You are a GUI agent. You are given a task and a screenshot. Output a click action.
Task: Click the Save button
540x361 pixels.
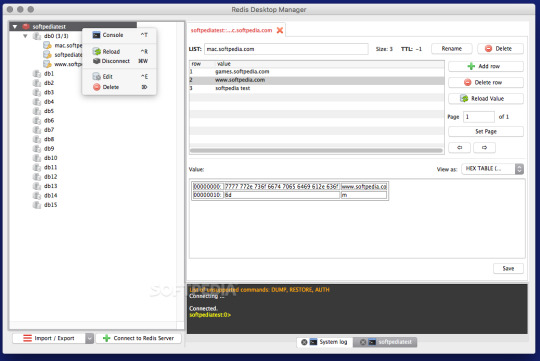(x=508, y=268)
